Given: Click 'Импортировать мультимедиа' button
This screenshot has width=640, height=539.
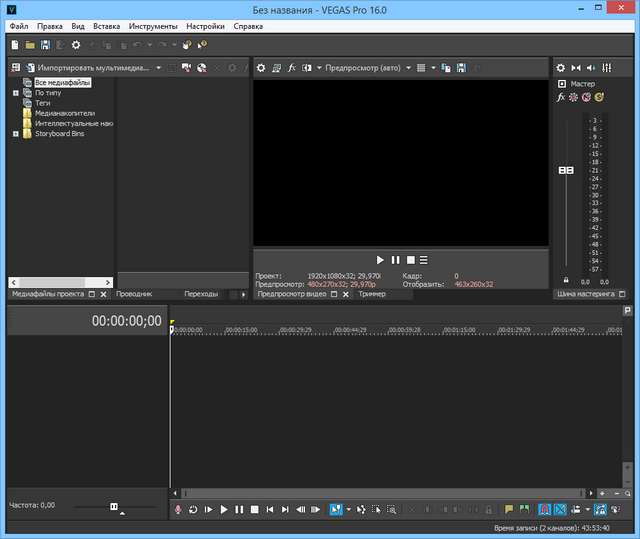Looking at the screenshot, I should coord(90,68).
